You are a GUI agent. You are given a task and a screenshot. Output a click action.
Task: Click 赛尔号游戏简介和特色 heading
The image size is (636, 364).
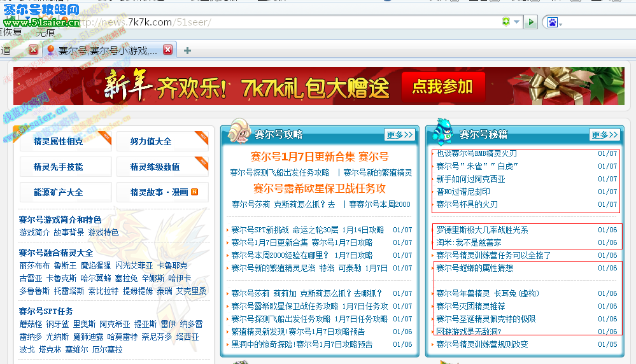60,220
